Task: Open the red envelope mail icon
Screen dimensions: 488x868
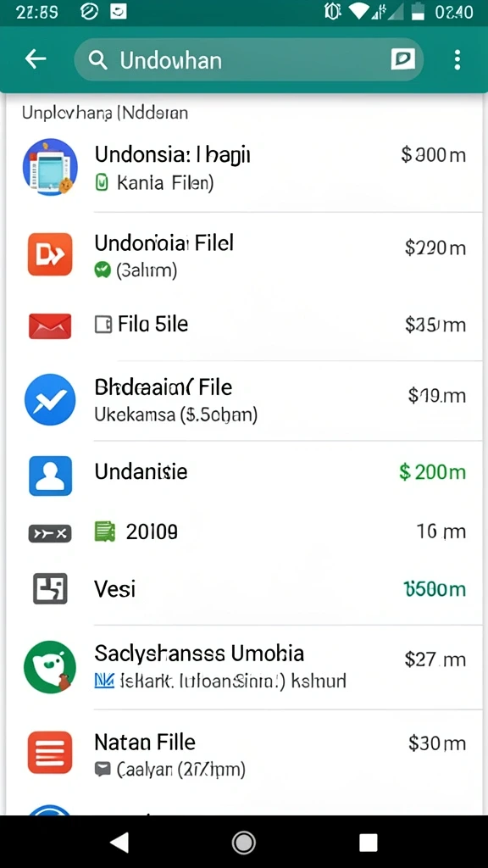Action: click(50, 325)
